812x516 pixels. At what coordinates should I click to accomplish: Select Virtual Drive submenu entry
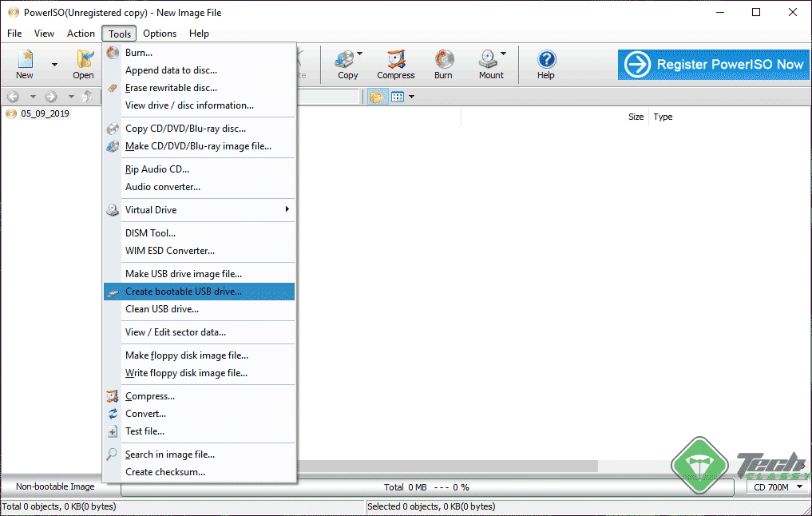pyautogui.click(x=152, y=210)
